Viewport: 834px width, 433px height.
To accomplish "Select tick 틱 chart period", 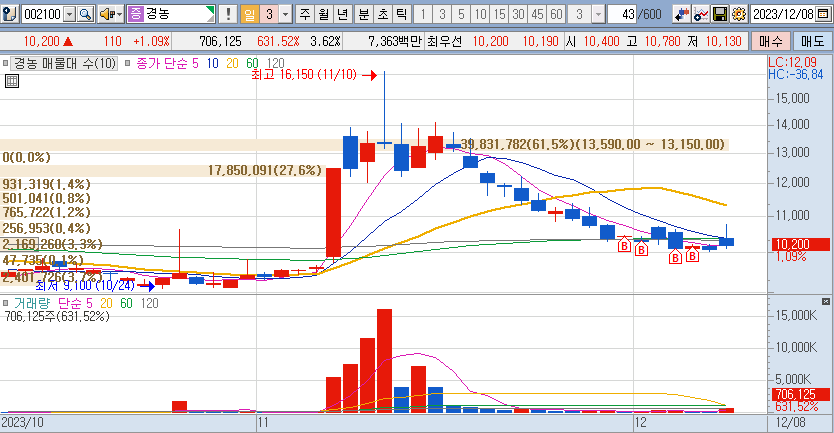I will click(402, 14).
